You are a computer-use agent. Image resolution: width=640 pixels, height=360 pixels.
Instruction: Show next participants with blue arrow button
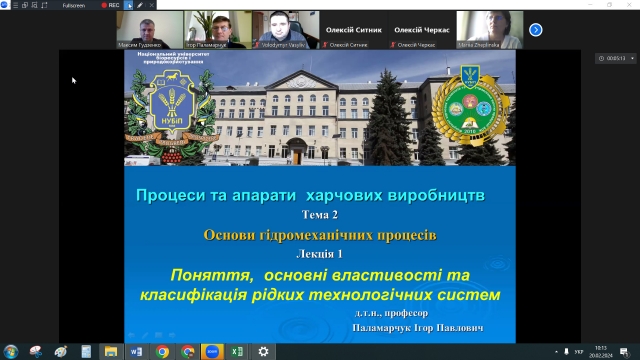[x=536, y=30]
